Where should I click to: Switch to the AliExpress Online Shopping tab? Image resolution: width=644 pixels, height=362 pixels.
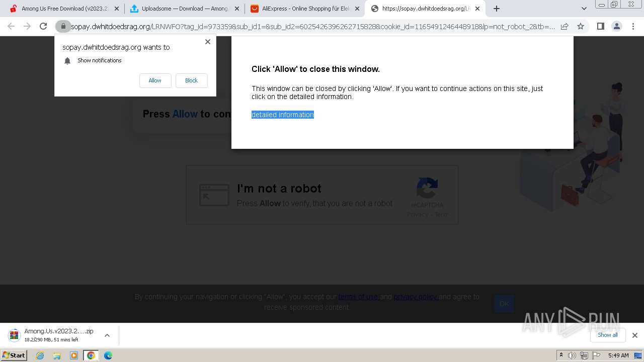click(x=304, y=9)
